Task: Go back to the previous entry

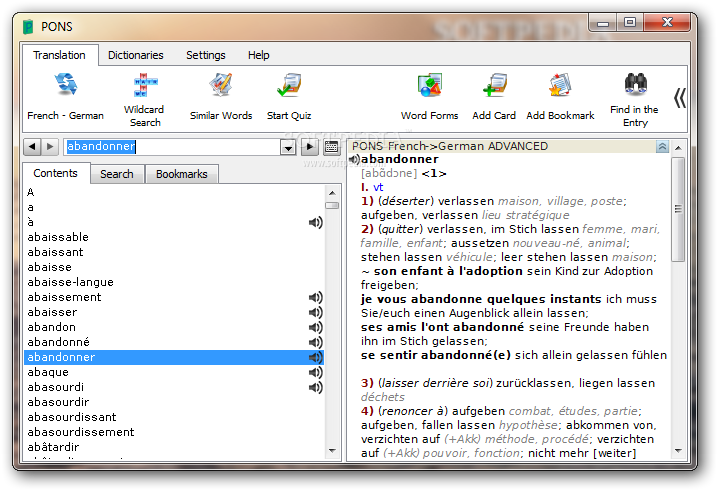Action: pos(32,147)
